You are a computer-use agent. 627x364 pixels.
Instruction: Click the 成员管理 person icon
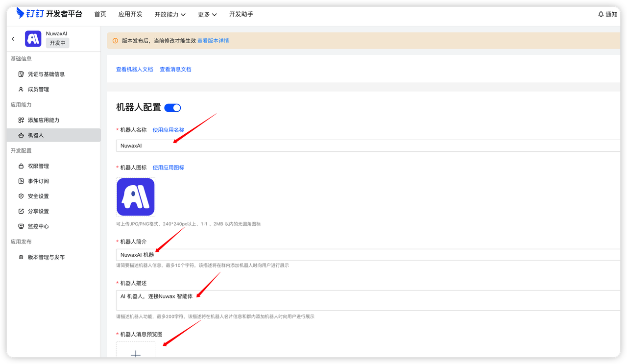tap(21, 89)
